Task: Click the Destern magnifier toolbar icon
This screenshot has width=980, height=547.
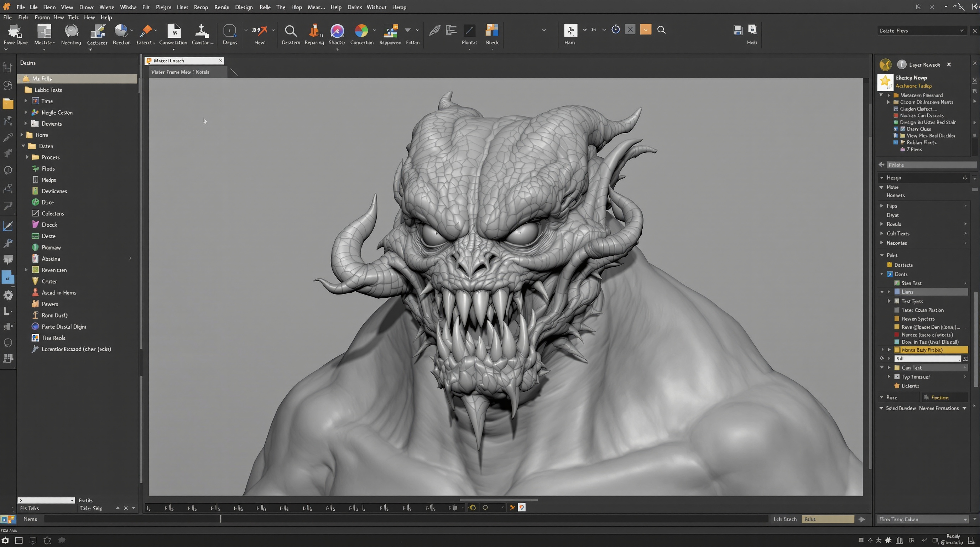Action: [x=291, y=31]
